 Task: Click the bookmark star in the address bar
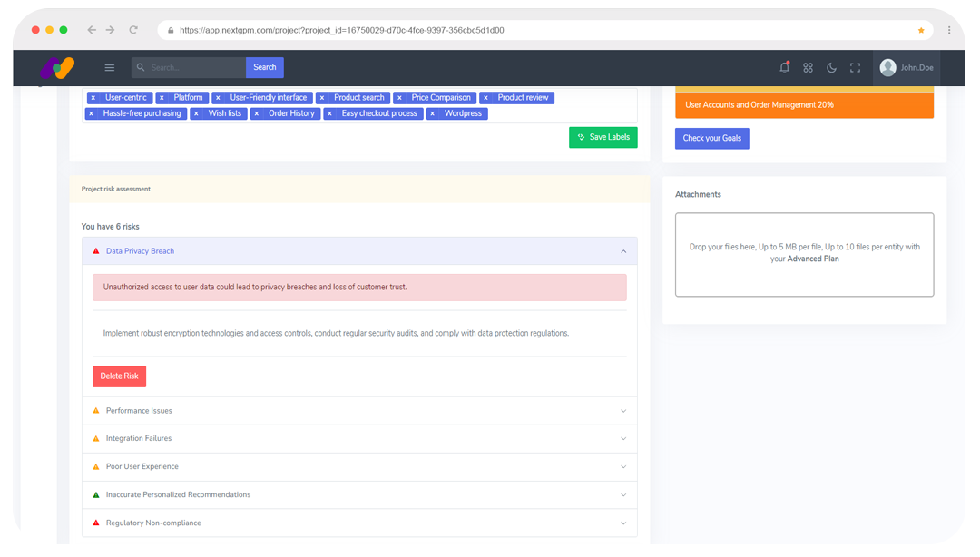921,30
